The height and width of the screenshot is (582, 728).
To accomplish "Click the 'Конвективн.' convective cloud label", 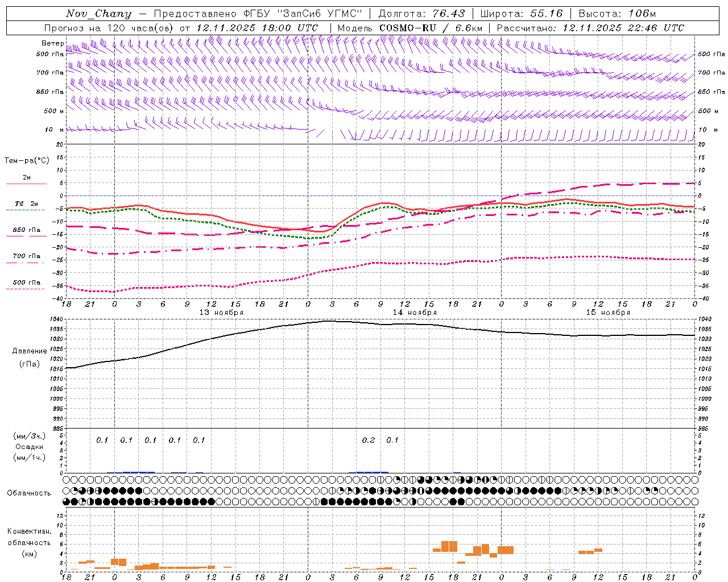I will coord(29,531).
